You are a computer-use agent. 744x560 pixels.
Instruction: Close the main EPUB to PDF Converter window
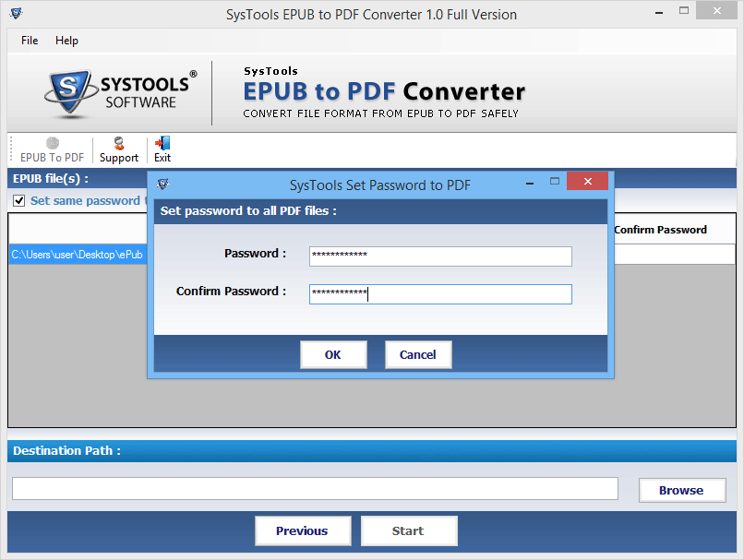coord(716,10)
